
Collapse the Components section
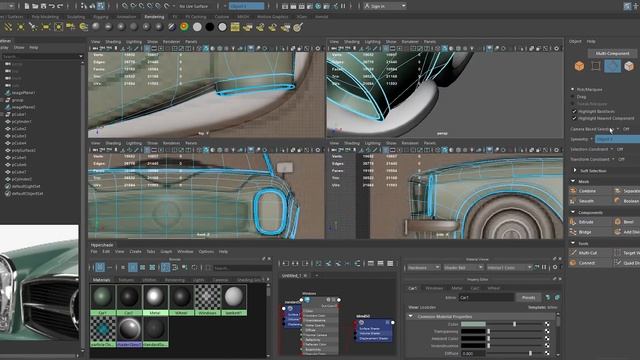click(x=573, y=212)
